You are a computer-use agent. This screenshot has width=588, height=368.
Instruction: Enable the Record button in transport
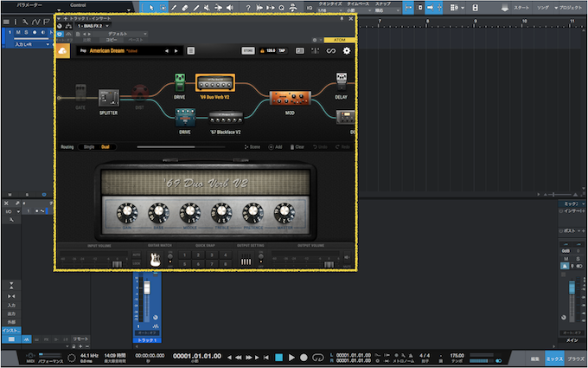point(304,357)
